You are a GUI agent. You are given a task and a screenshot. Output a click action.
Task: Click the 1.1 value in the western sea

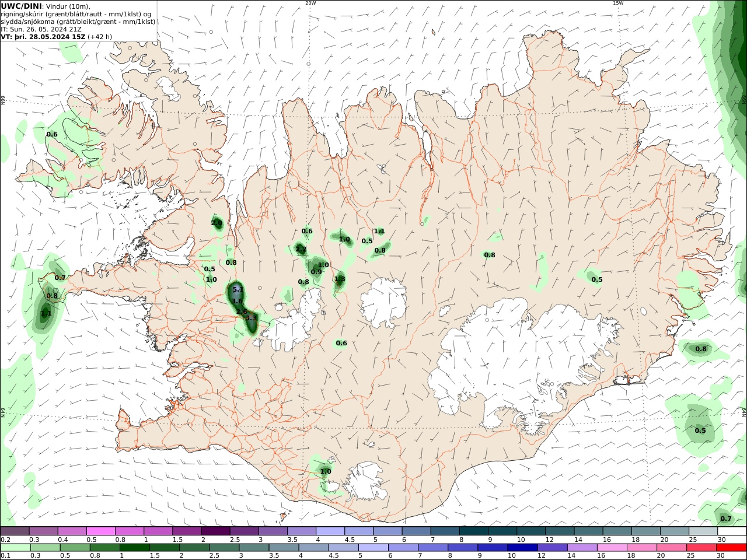click(x=46, y=313)
